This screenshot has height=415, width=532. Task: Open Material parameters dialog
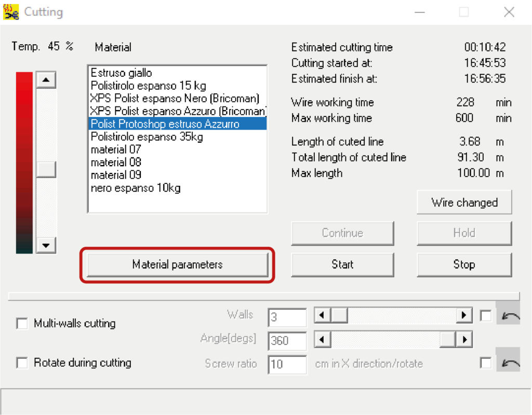click(178, 264)
